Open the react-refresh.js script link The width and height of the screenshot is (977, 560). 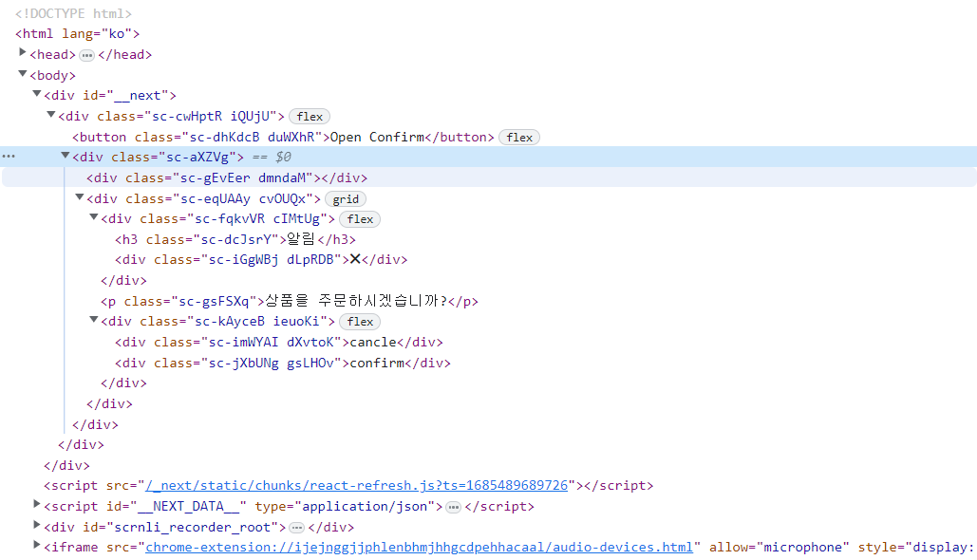click(356, 485)
